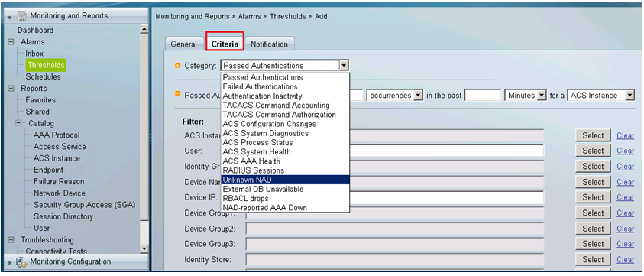Image resolution: width=644 pixels, height=276 pixels.
Task: Click Alarms link in the breadcrumb
Action: point(249,17)
